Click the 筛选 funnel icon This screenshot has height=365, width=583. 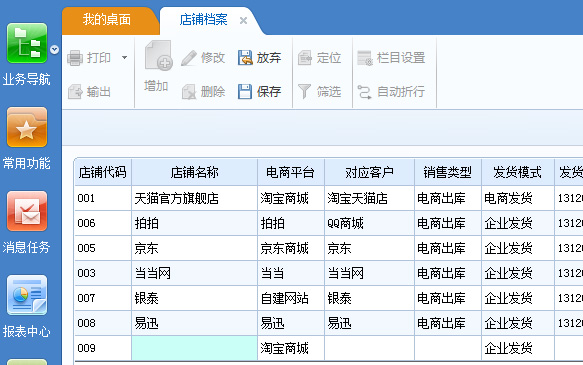tap(304, 91)
